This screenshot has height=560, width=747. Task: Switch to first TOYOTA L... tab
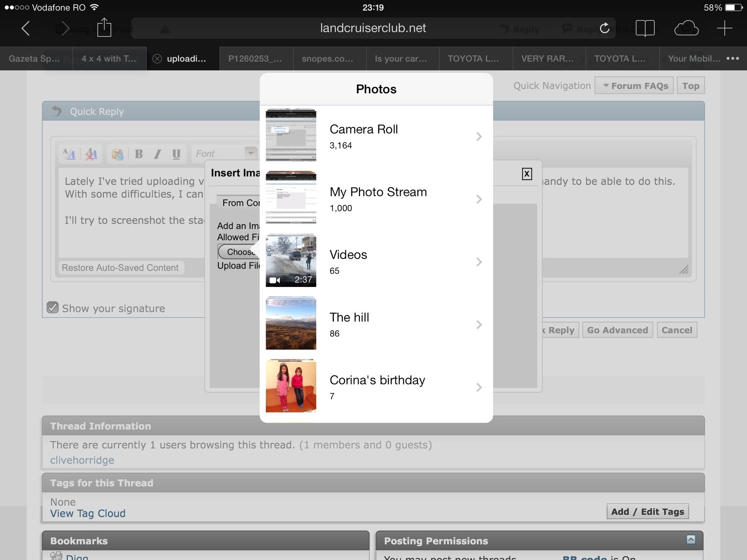[476, 59]
